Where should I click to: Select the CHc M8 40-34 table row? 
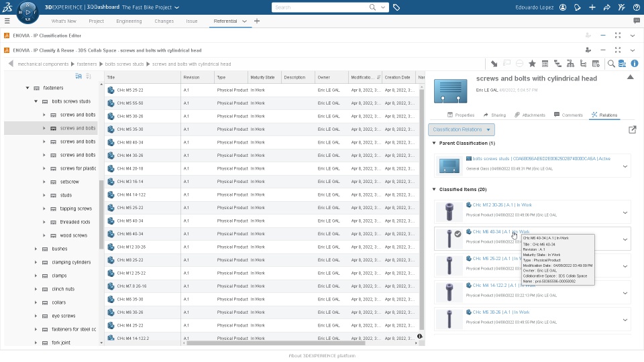coord(262,142)
